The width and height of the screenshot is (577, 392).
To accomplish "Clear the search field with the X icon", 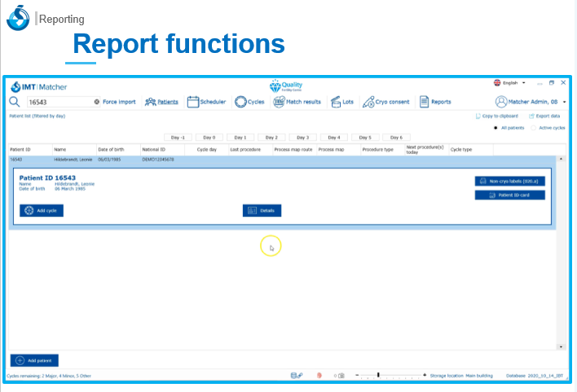I will 97,102.
